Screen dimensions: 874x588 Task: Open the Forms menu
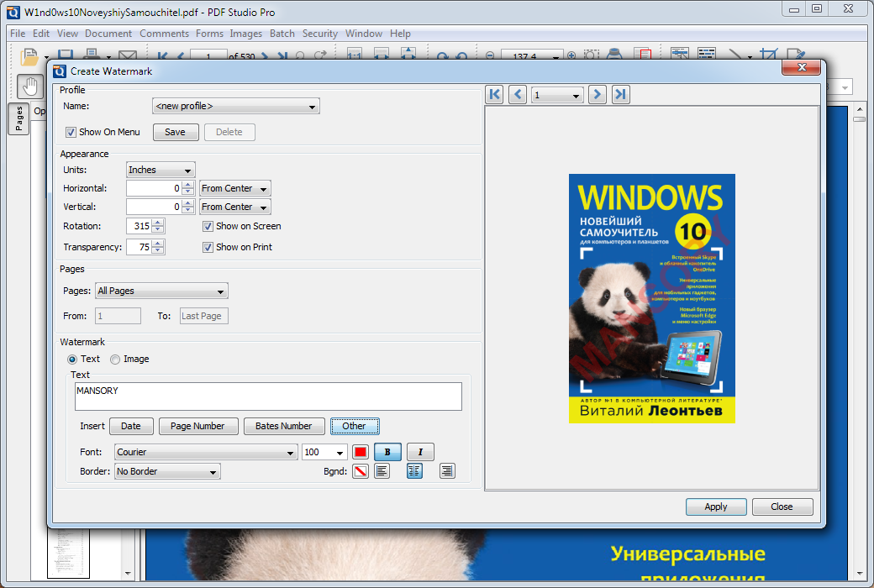point(209,34)
